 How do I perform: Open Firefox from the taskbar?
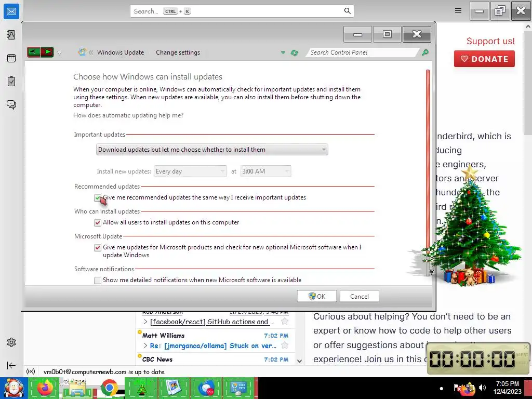pos(45,388)
